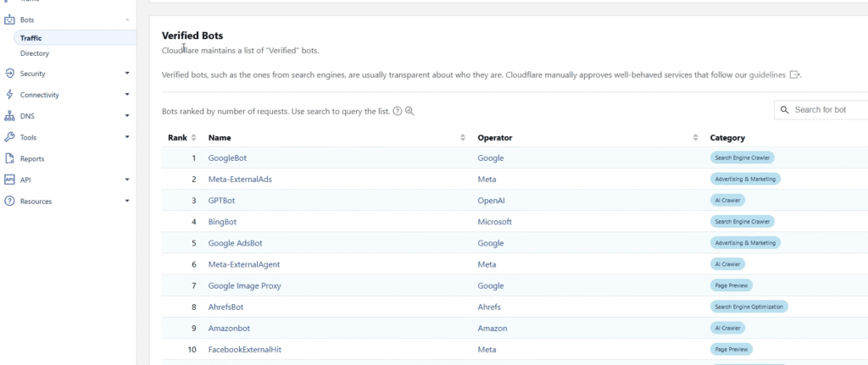Click the Category column header
This screenshot has height=365, width=868.
[x=727, y=138]
